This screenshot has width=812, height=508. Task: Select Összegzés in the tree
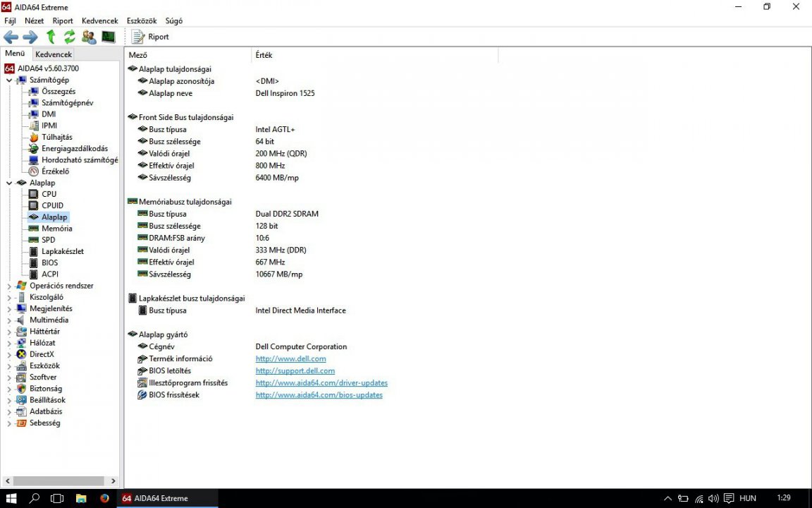(58, 91)
